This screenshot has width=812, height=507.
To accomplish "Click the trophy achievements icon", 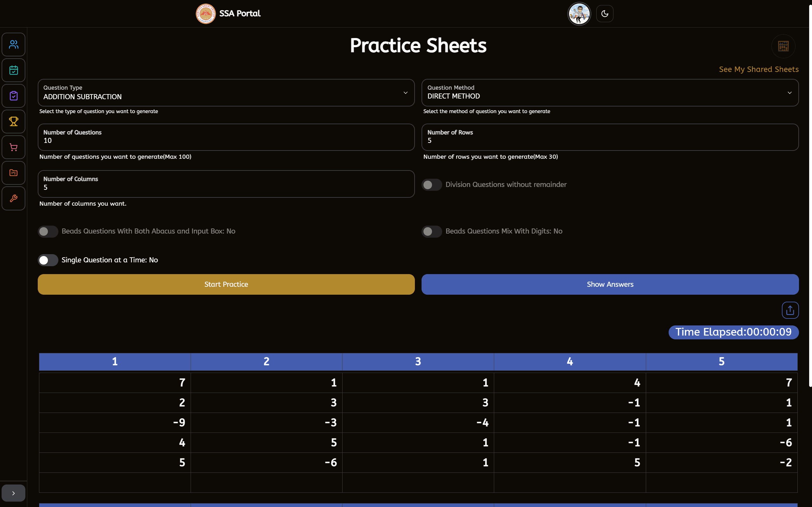I will 13,121.
